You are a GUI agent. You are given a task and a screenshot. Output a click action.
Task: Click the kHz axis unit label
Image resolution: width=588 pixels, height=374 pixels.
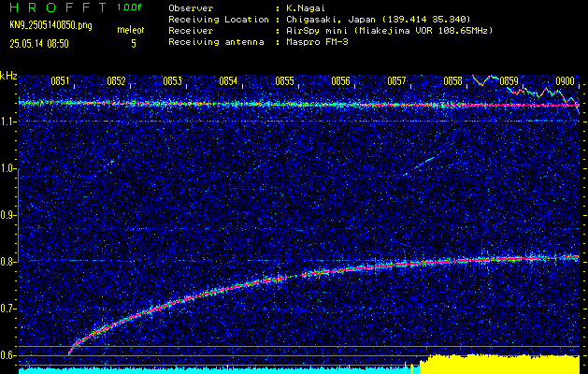pos(8,76)
